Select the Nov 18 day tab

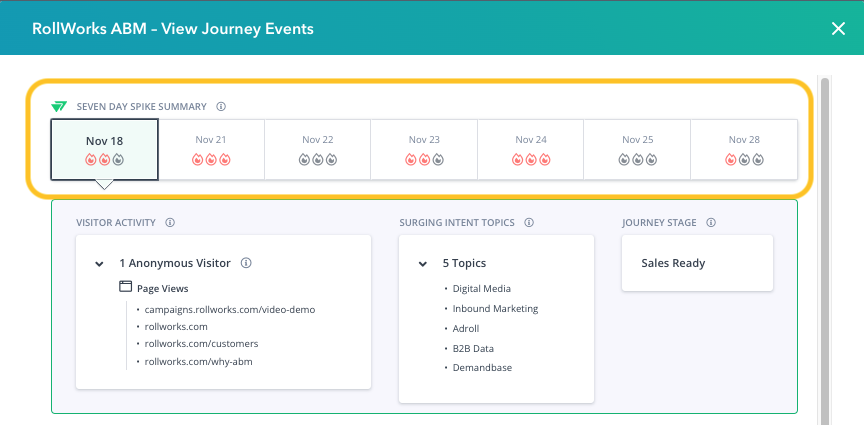[x=105, y=149]
